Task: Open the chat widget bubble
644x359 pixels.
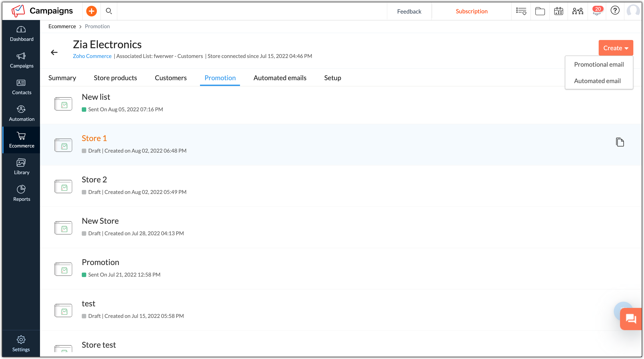Action: tap(631, 319)
